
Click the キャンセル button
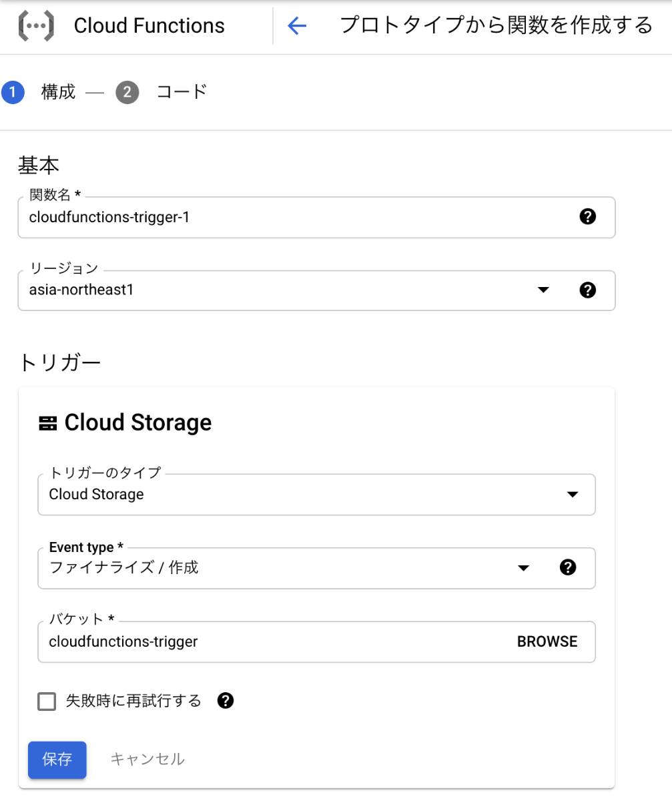147,759
